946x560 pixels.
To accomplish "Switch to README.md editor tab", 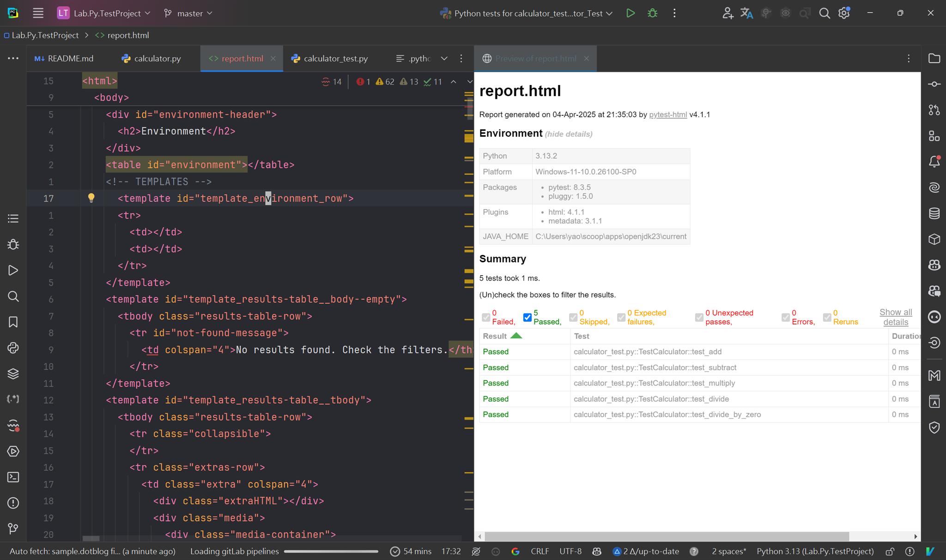I will 70,59.
